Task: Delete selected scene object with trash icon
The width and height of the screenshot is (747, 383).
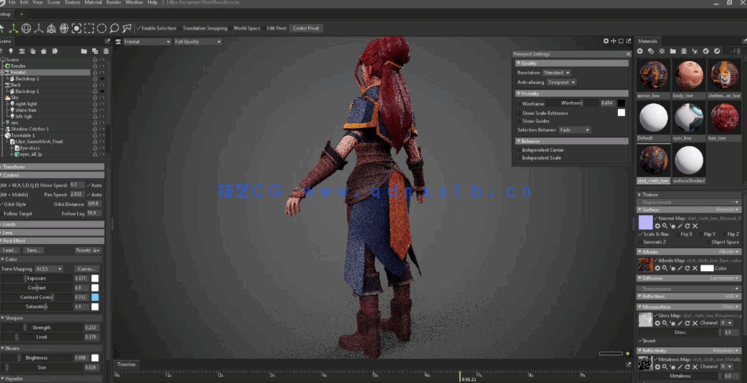Action: pos(106,51)
